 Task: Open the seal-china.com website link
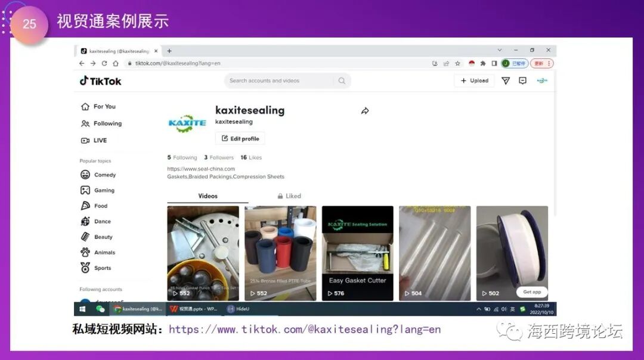click(201, 169)
